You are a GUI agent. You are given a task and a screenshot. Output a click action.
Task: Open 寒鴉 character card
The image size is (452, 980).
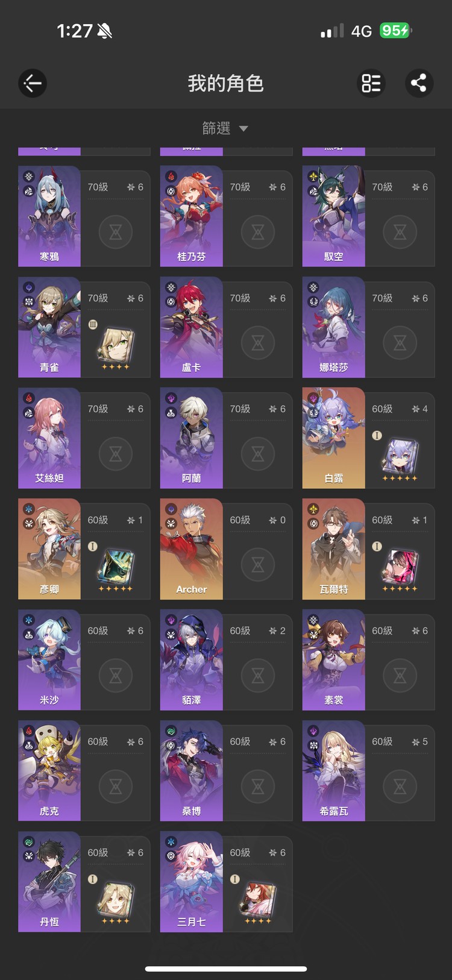84,216
